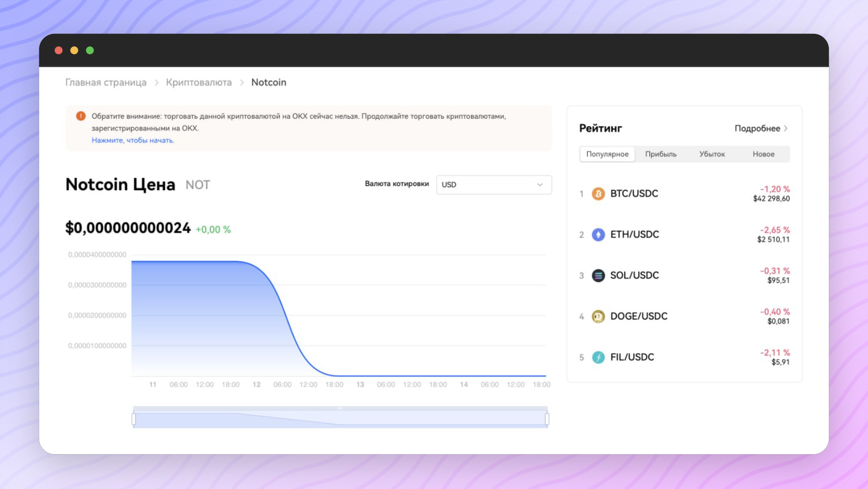
Task: Click the 0,0000200000000 axis label
Action: click(x=97, y=315)
